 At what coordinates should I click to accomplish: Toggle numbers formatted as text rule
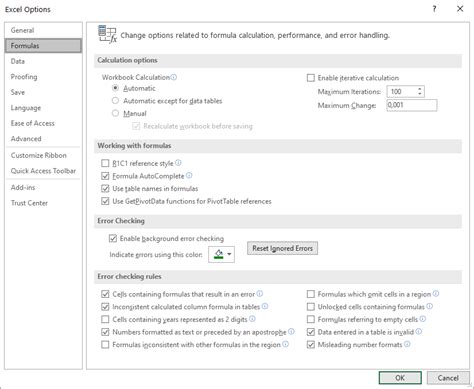(105, 332)
